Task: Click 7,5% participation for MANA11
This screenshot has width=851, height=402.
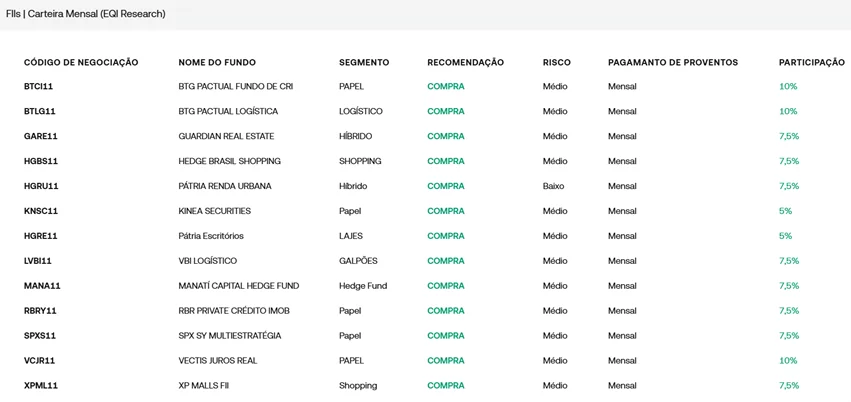Action: [789, 286]
